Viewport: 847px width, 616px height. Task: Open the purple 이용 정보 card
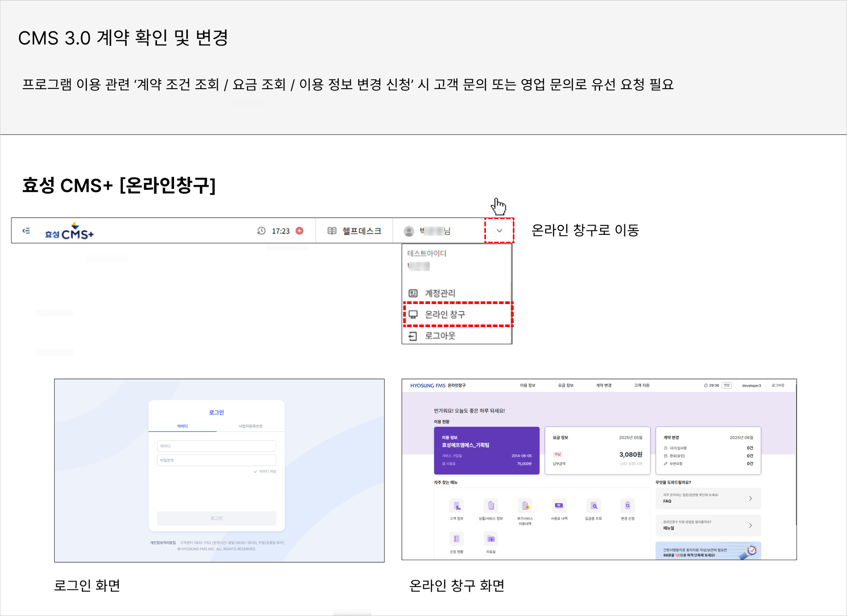pyautogui.click(x=487, y=451)
